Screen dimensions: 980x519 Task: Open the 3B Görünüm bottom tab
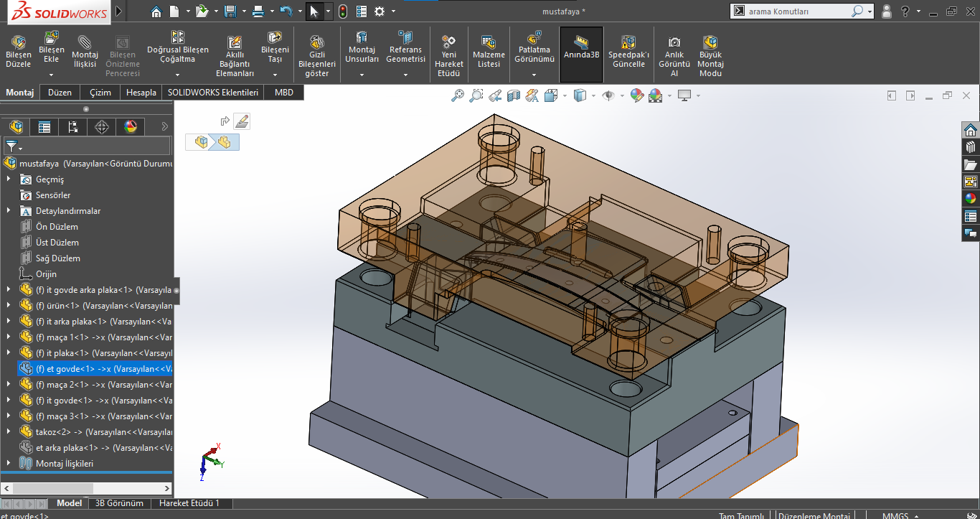point(120,503)
